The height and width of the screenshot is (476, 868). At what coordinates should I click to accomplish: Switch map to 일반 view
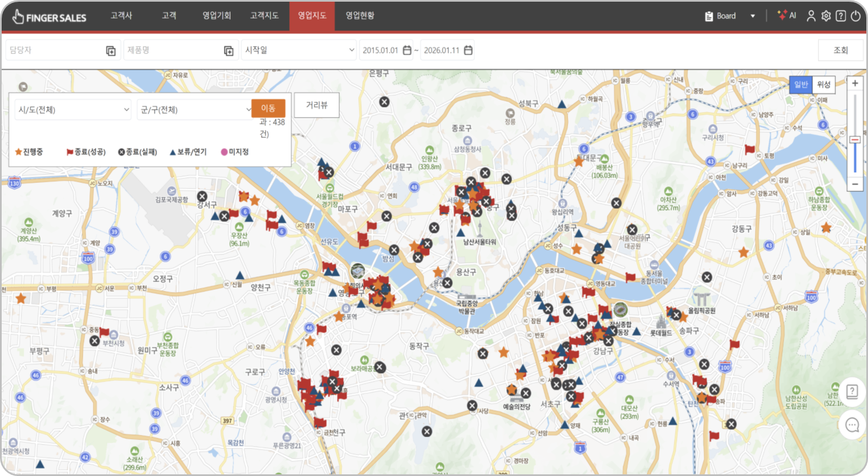click(x=800, y=84)
